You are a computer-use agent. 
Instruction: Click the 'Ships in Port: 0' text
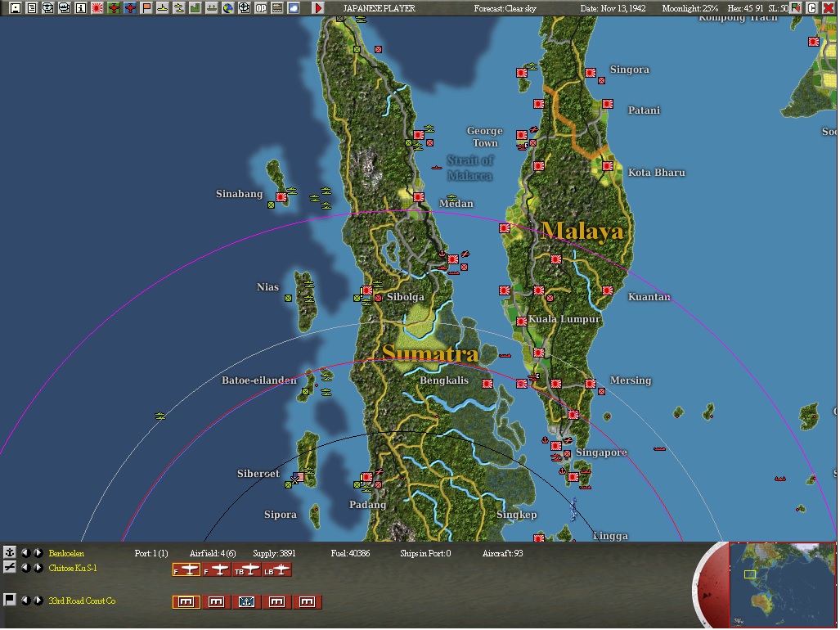coord(425,553)
